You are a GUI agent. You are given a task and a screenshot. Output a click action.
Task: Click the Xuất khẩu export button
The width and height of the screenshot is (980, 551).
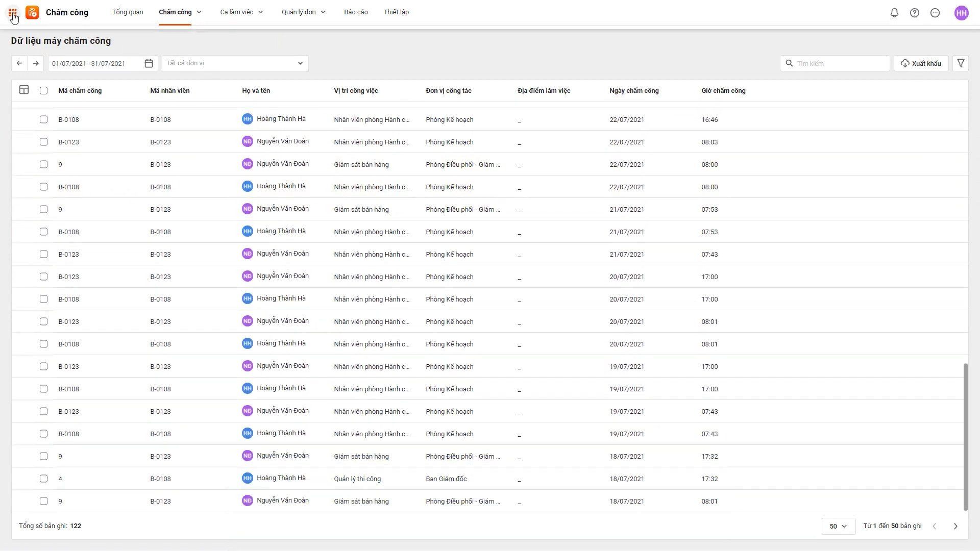pyautogui.click(x=921, y=63)
